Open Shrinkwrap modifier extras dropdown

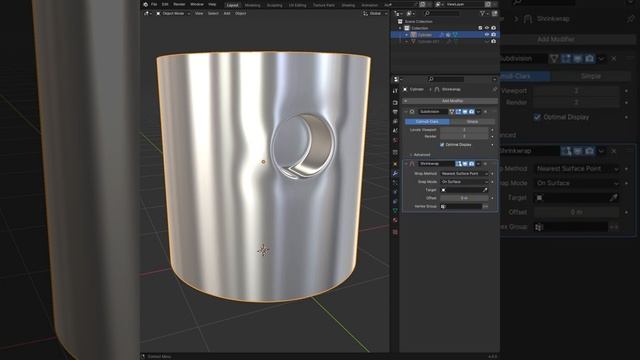point(478,164)
